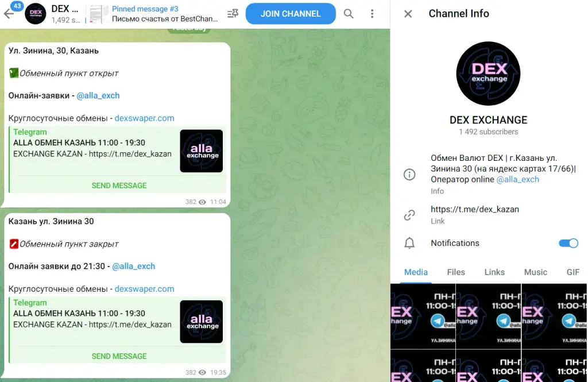Open alla exchange preview image in 19:35 message

tap(202, 322)
